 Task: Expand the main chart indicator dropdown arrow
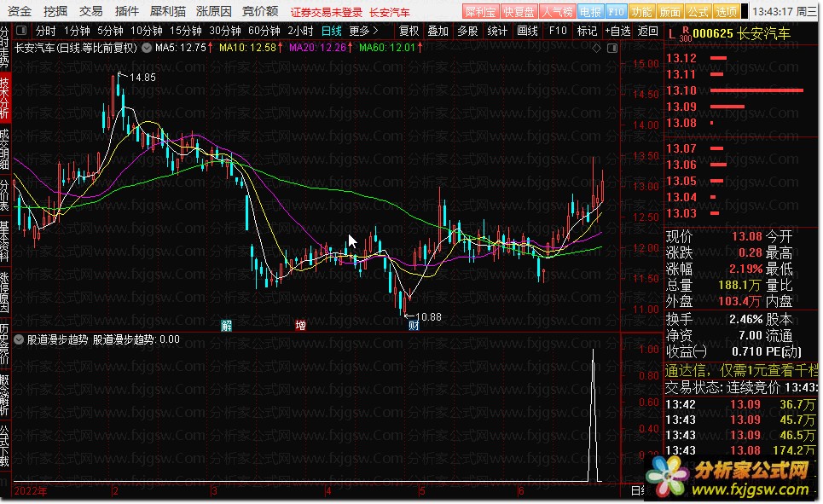coord(147,48)
